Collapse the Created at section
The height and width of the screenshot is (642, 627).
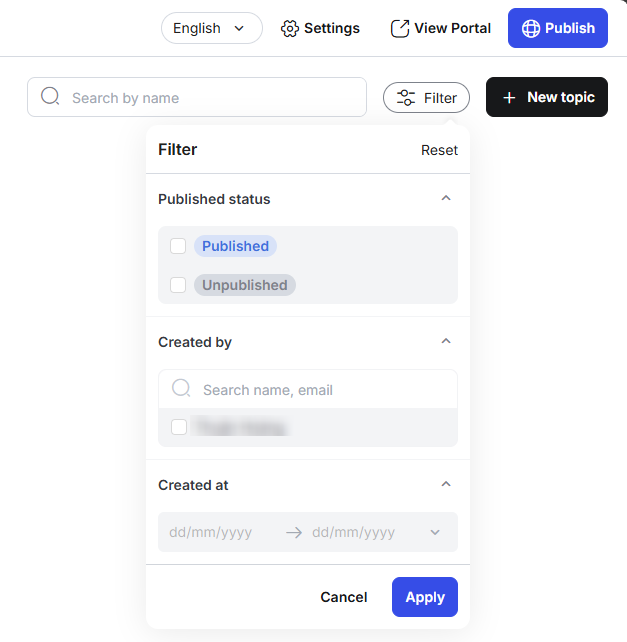pos(446,484)
